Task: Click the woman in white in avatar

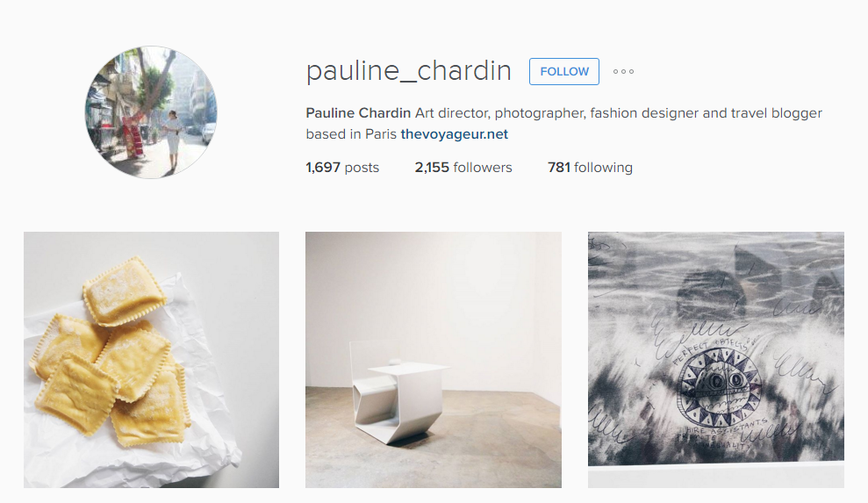Action: (x=173, y=140)
